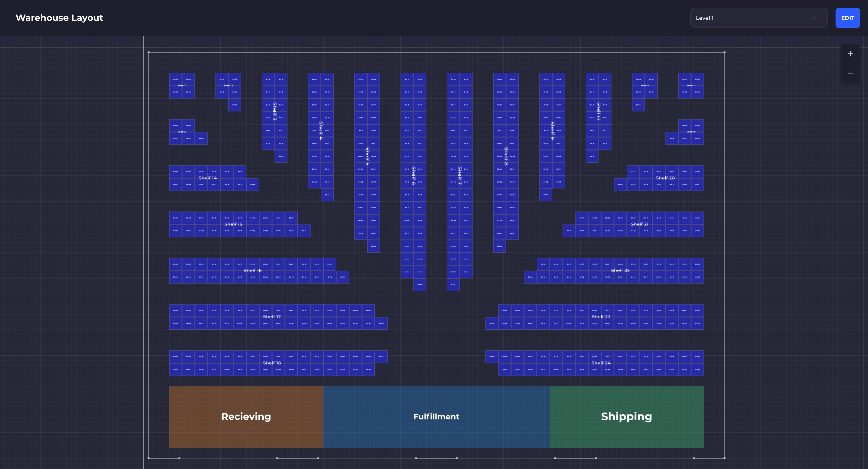Viewport: 868px width, 469px height.
Task: Open the Level 1 level selector dropdown
Action: 758,17
